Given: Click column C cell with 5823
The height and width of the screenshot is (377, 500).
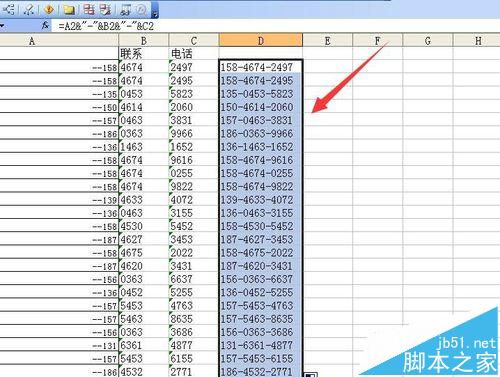Looking at the screenshot, I should (194, 94).
